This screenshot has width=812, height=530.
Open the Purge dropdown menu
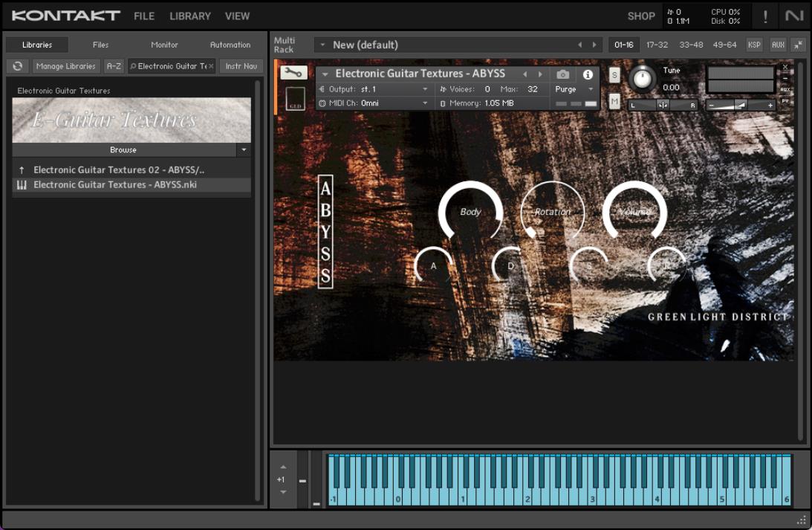tap(575, 89)
